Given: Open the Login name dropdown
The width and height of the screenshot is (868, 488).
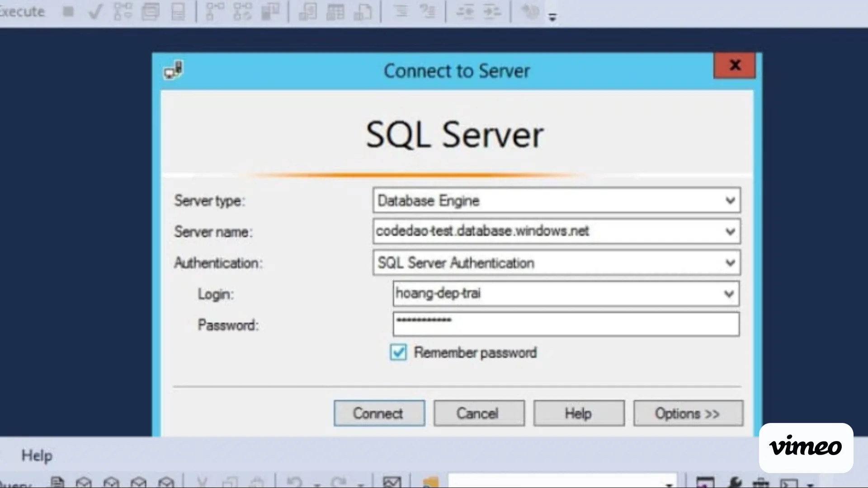Looking at the screenshot, I should pos(729,294).
